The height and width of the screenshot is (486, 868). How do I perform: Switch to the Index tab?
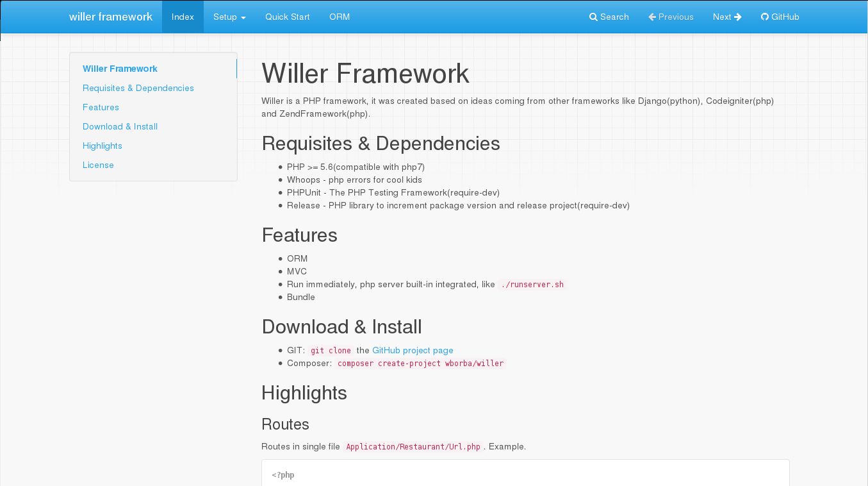[x=183, y=17]
